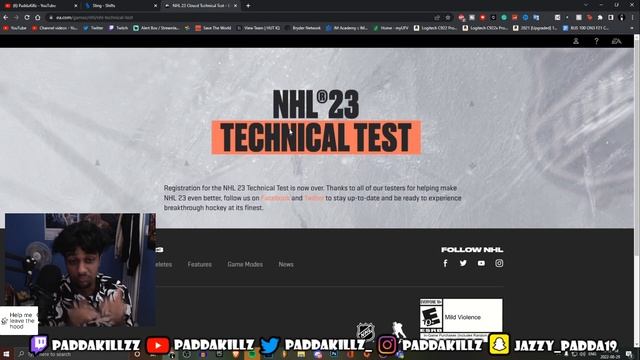
Task: Open a new browser tab with plus
Action: (x=248, y=6)
